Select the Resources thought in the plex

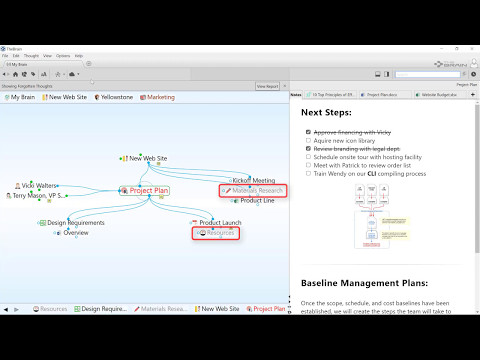pos(217,233)
